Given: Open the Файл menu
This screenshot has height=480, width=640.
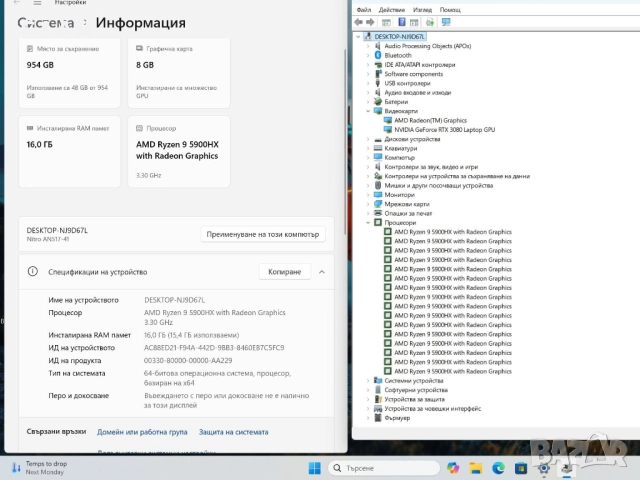Looking at the screenshot, I should click(x=363, y=9).
